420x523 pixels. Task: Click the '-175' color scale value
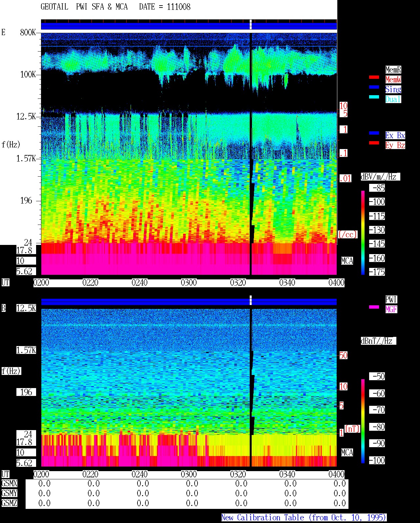point(377,272)
